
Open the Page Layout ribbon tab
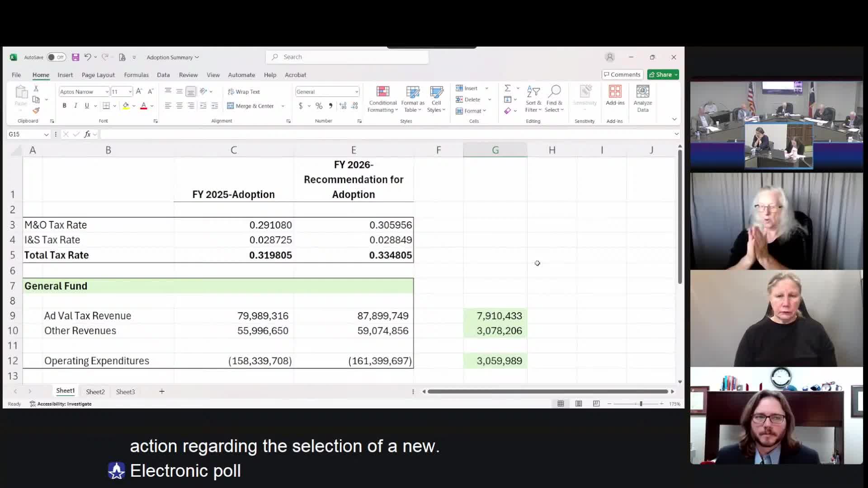[x=98, y=75]
